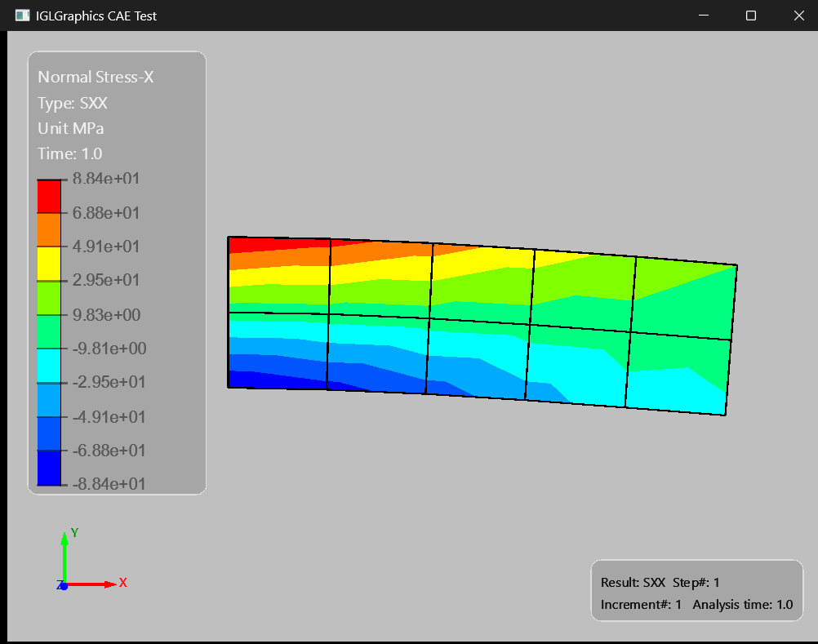The height and width of the screenshot is (644, 818).
Task: Click the 8.84e+01 maximum legend value
Action: (x=106, y=179)
